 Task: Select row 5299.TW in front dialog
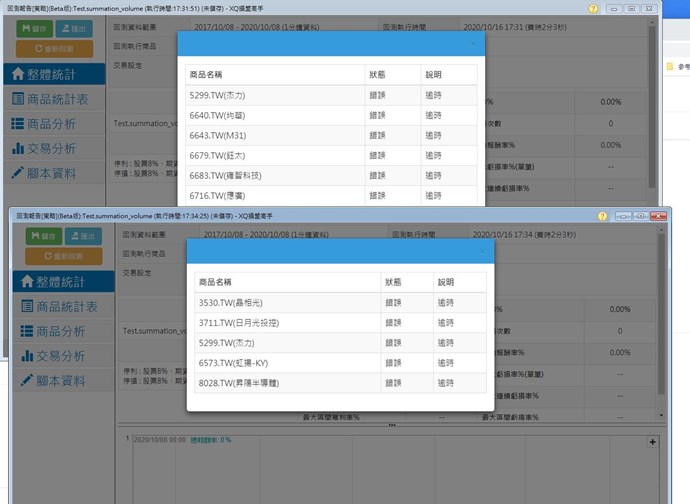point(341,343)
